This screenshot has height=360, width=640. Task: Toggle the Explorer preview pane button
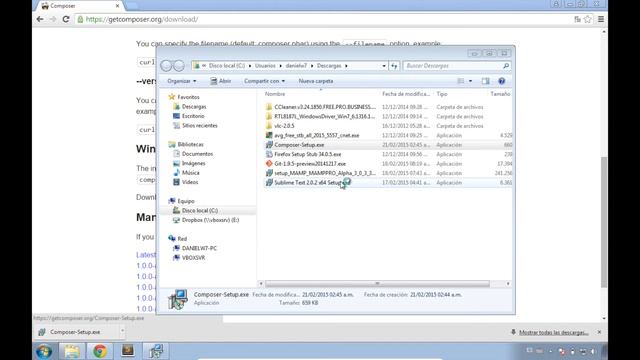coord(485,81)
